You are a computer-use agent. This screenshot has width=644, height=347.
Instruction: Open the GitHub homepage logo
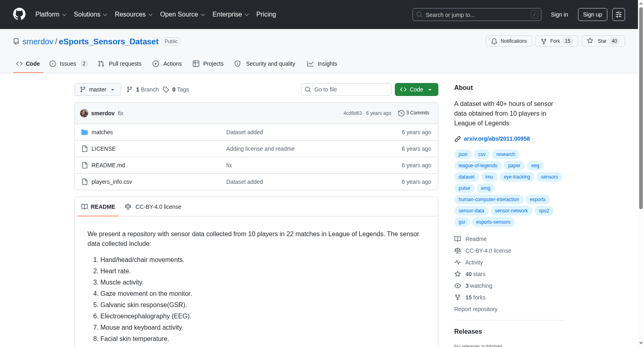tap(19, 15)
